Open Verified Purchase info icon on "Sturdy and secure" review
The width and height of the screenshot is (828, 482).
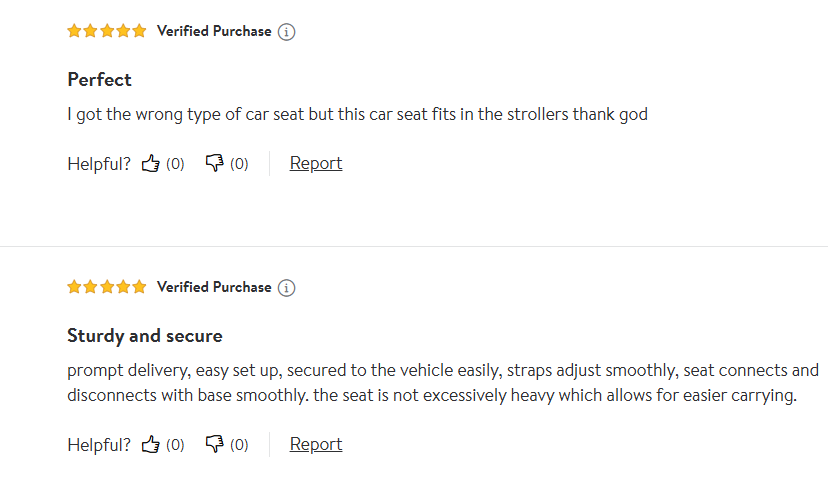coord(287,288)
